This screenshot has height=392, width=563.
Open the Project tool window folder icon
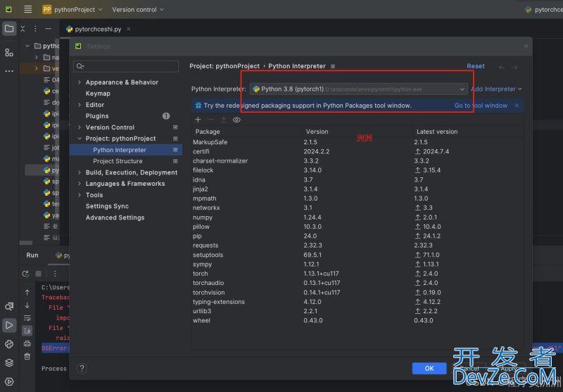tap(9, 29)
